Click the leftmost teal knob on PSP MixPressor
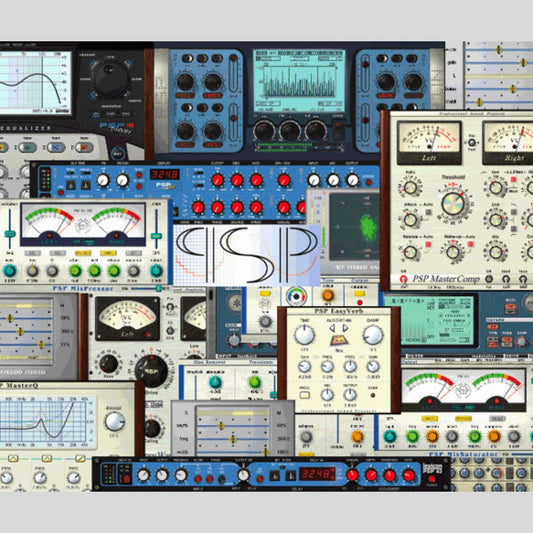The height and width of the screenshot is (533, 533). [x=10, y=271]
